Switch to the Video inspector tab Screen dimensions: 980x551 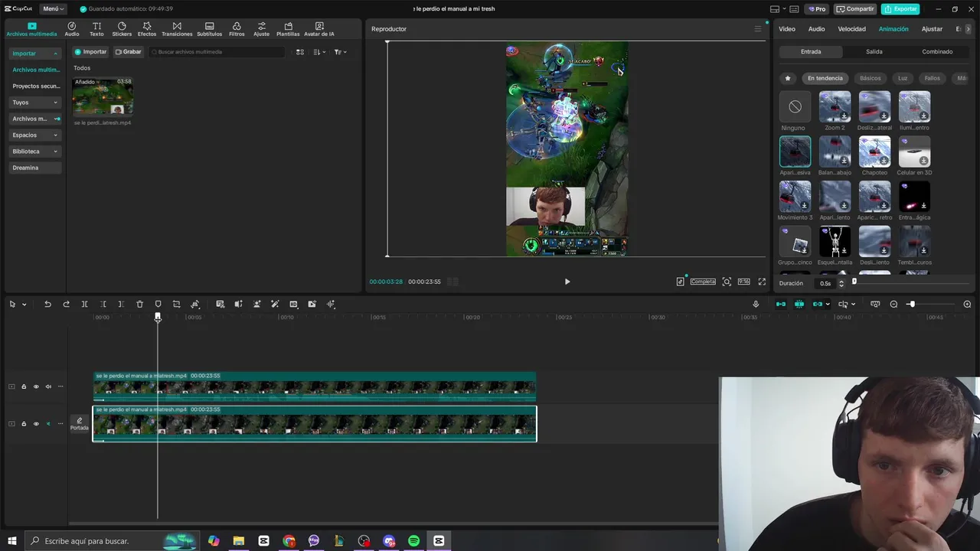[787, 29]
